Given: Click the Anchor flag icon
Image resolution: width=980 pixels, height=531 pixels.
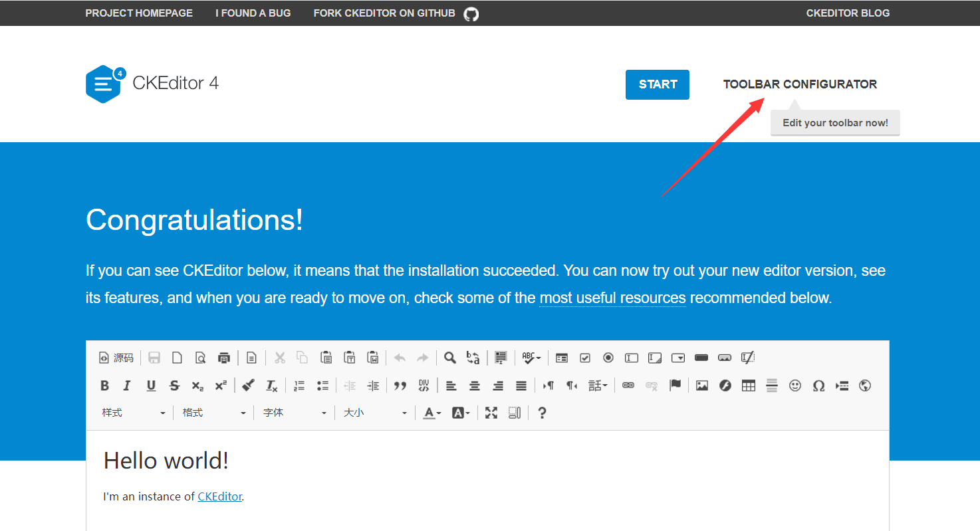Looking at the screenshot, I should [675, 385].
